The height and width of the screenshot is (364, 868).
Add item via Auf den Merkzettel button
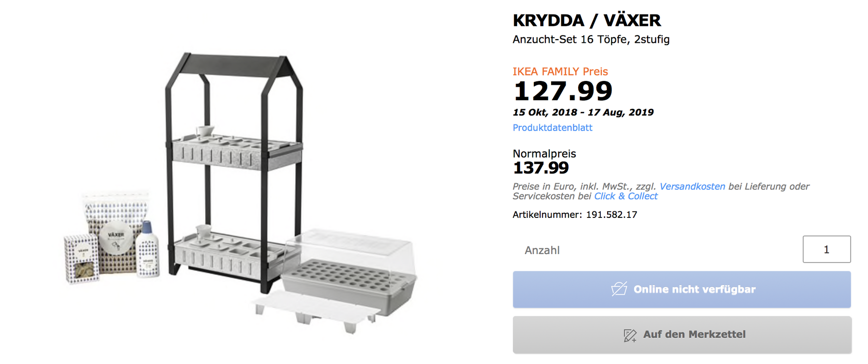(682, 335)
